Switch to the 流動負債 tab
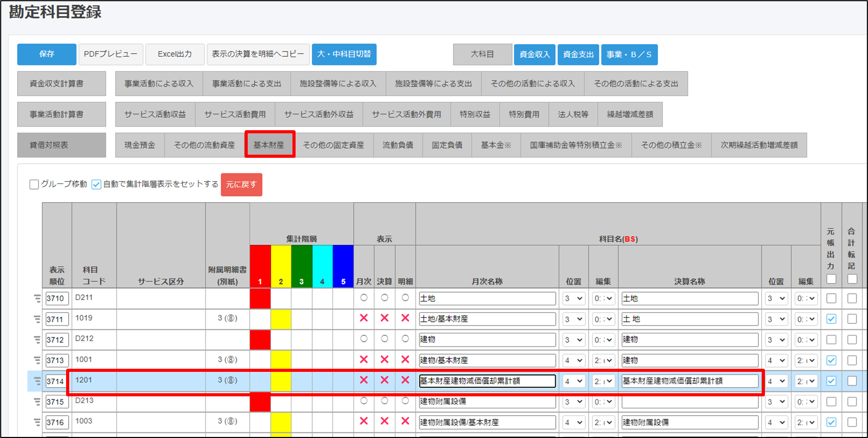 coord(398,145)
